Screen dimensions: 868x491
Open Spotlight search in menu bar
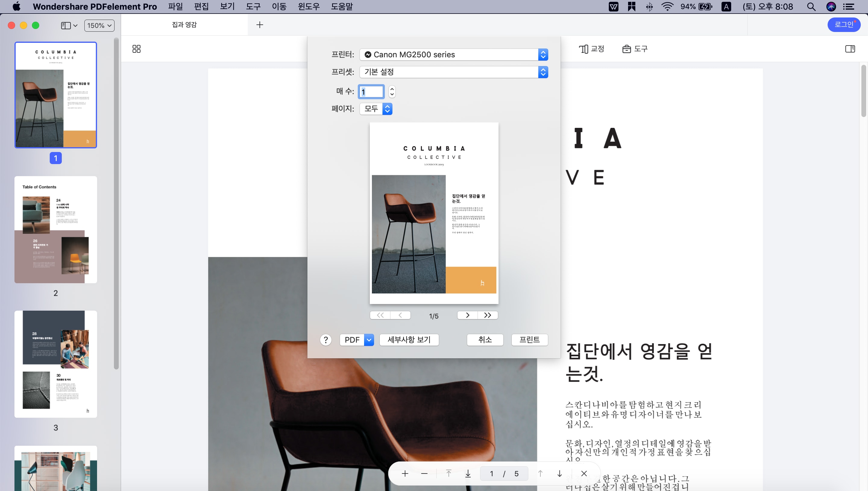click(x=811, y=6)
